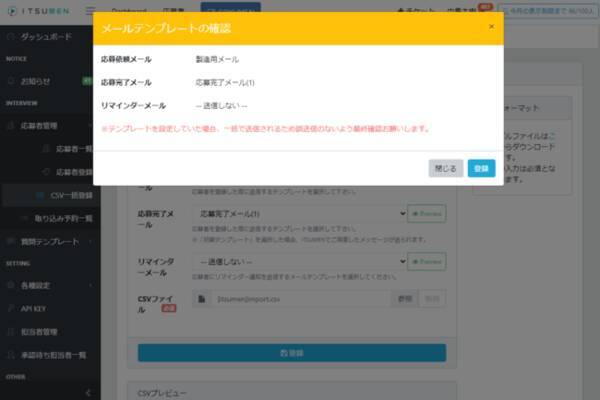Click the CSVプレビュー panel header

click(x=292, y=393)
